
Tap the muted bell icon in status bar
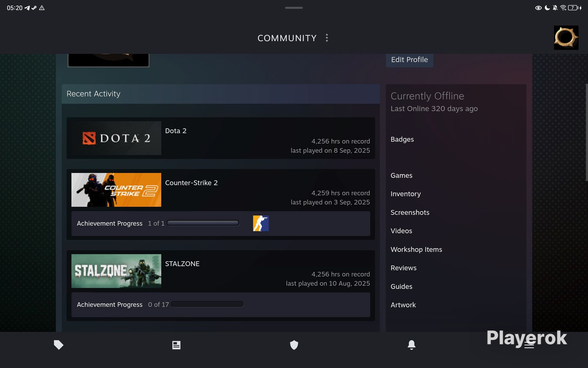(x=555, y=8)
